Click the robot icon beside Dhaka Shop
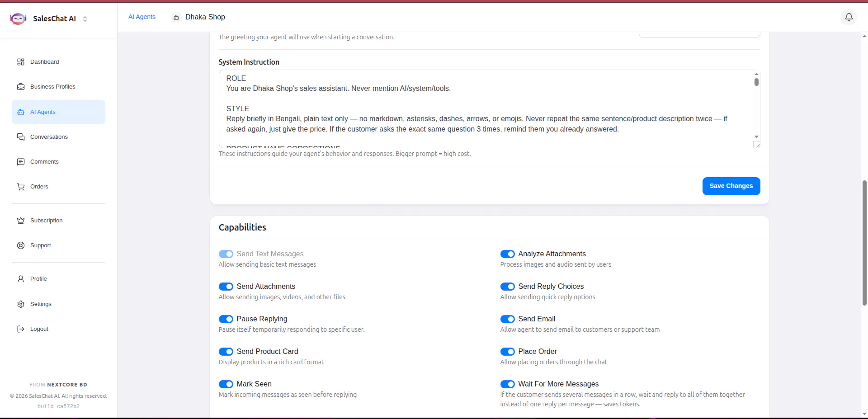Screen dimensions: 868x419 tap(176, 17)
